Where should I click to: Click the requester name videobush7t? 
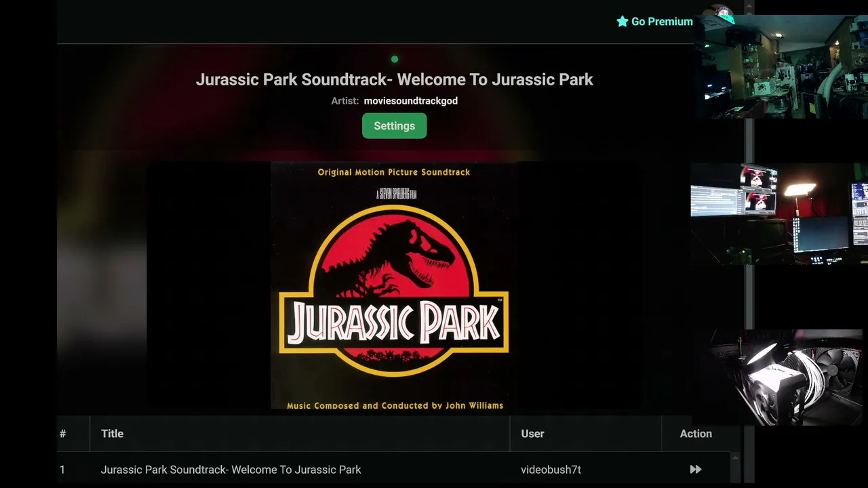click(551, 470)
